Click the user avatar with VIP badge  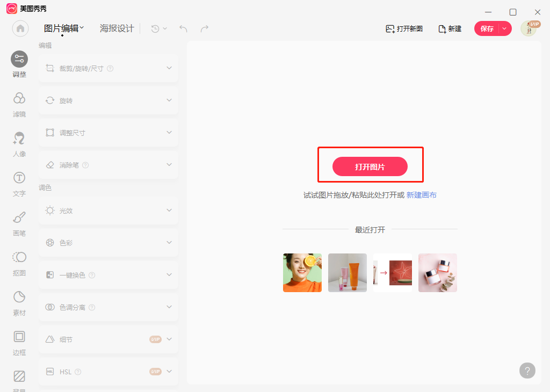(x=530, y=28)
